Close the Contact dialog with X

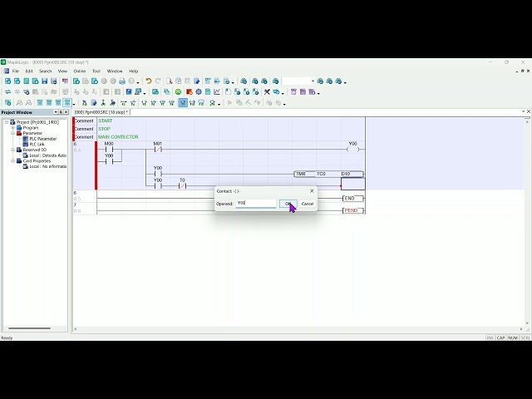tap(312, 191)
